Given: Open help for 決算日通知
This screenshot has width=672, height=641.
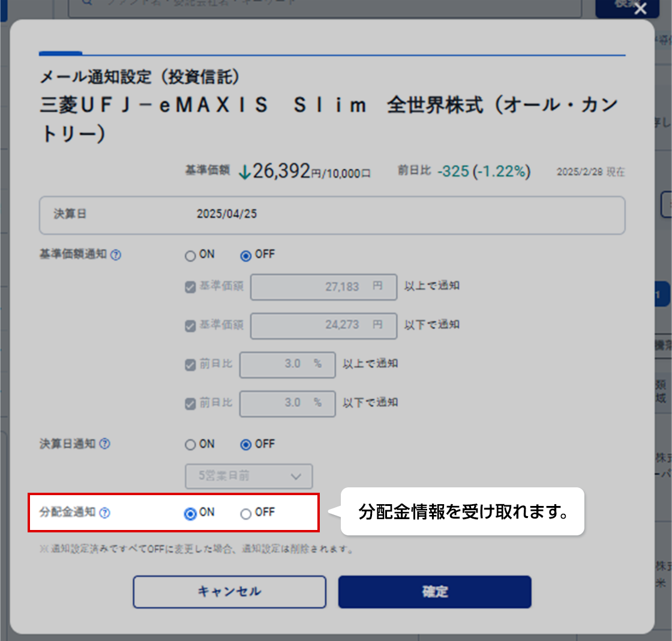Looking at the screenshot, I should (x=104, y=444).
